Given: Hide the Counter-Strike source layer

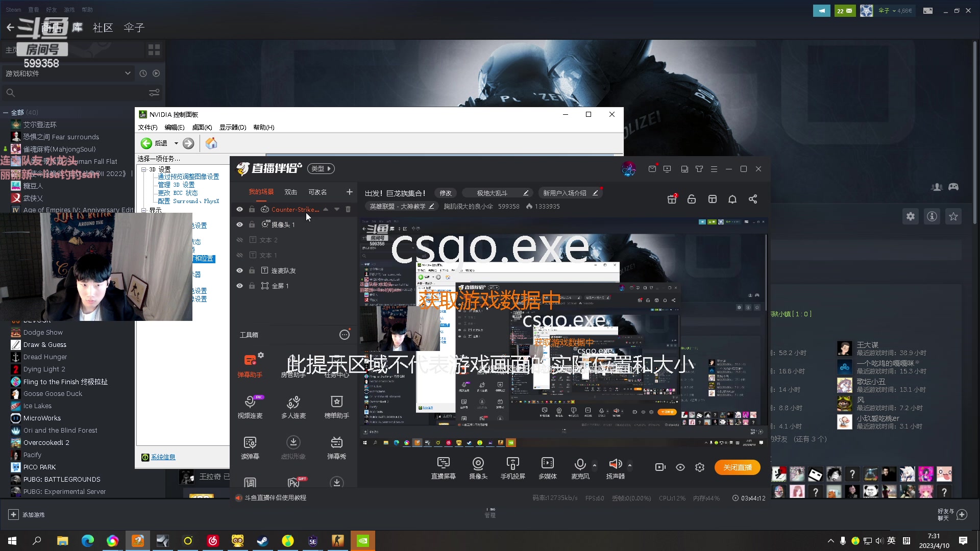Looking at the screenshot, I should [239, 209].
